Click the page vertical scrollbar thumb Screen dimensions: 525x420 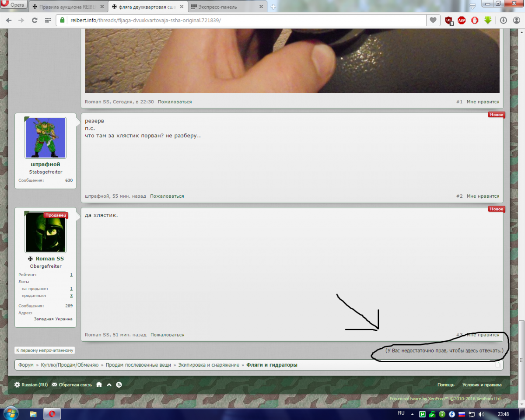click(521, 361)
